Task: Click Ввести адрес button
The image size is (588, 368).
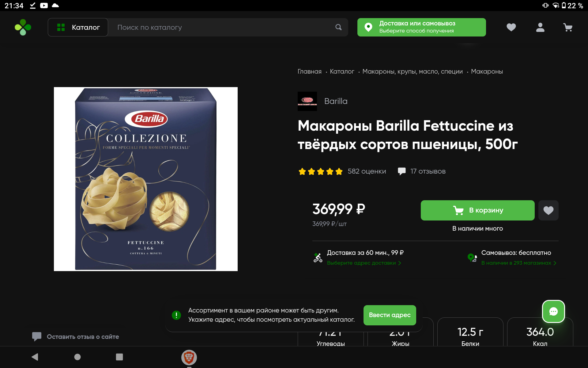Action: coord(390,315)
